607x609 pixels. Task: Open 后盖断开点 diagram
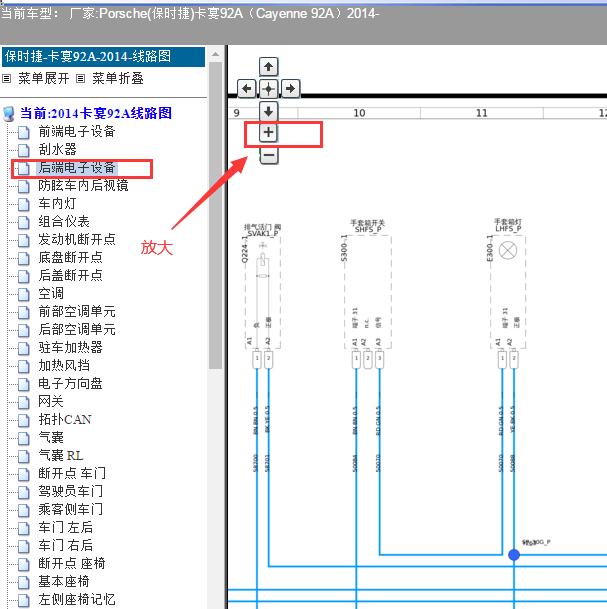pyautogui.click(x=70, y=275)
